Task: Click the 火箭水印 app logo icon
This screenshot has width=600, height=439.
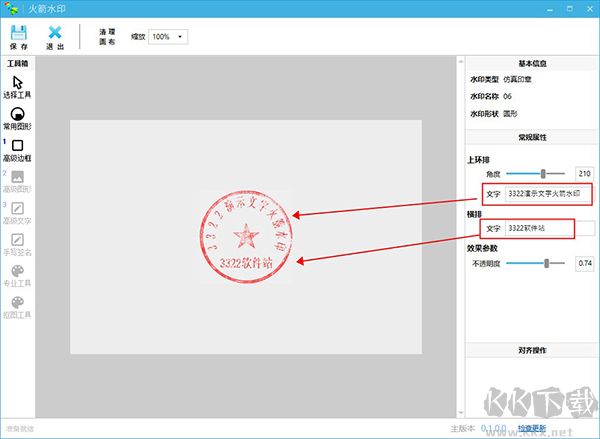Action: 11,9
